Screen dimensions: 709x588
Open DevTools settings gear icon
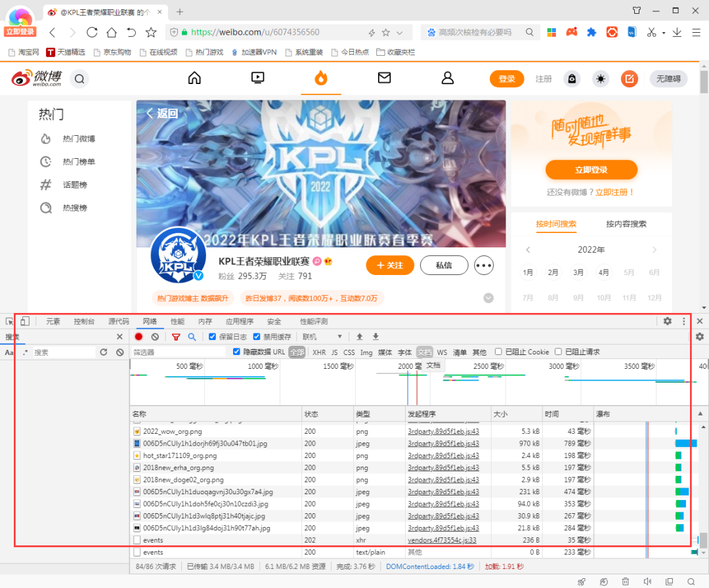(668, 321)
